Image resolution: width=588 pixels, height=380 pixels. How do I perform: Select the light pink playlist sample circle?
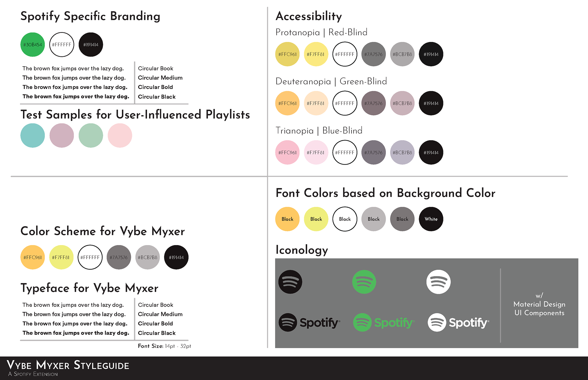point(120,136)
